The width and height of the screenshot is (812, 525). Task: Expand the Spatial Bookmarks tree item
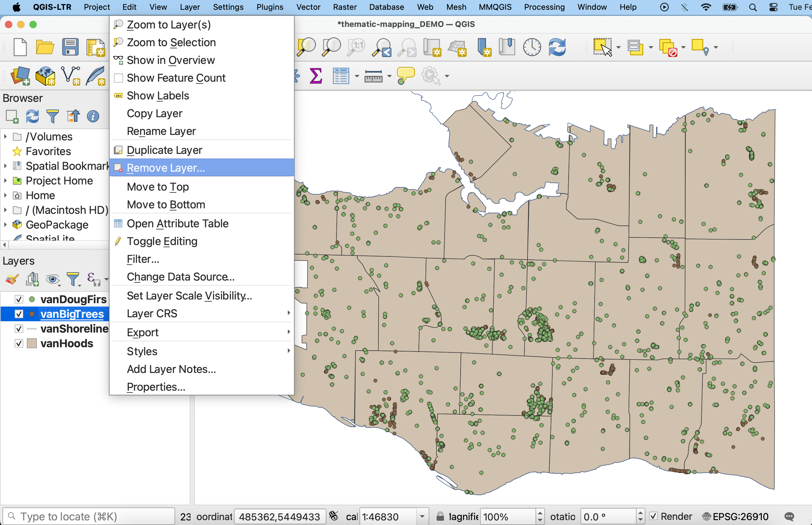click(x=5, y=166)
